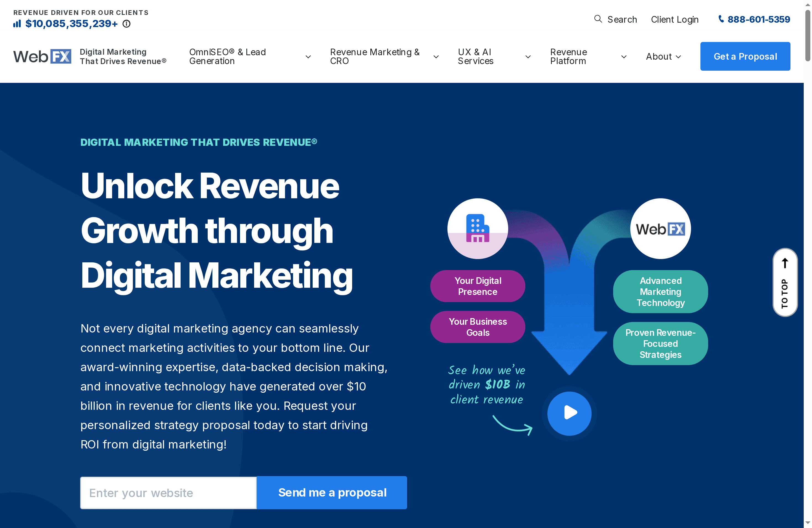The image size is (812, 528).
Task: Select Client Login in the top bar
Action: click(x=674, y=19)
